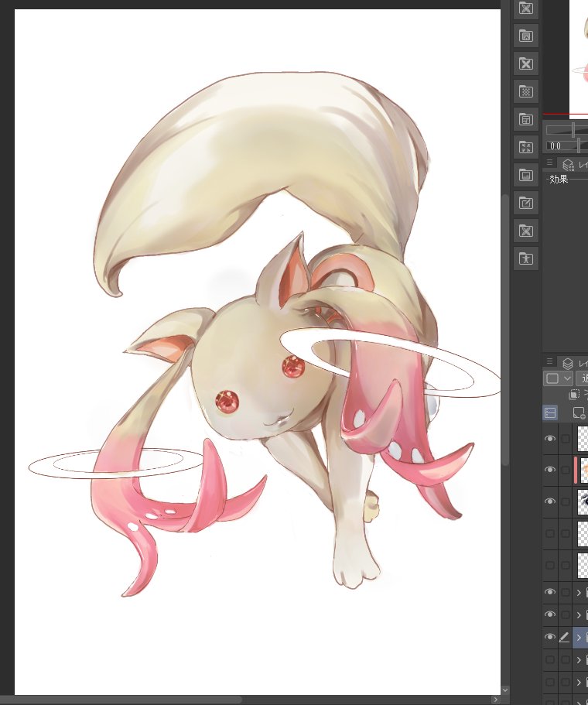588x705 pixels.
Task: Hide the layer with the eye drawing thumbnail
Action: [x=550, y=501]
